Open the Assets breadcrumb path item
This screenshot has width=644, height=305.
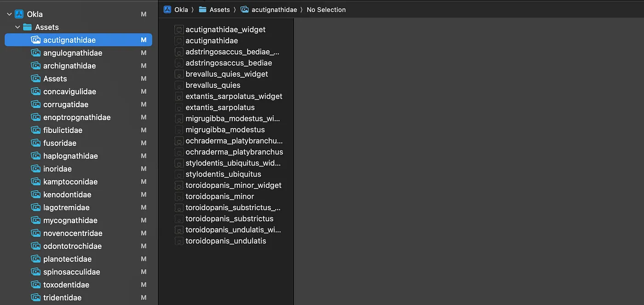click(x=219, y=10)
